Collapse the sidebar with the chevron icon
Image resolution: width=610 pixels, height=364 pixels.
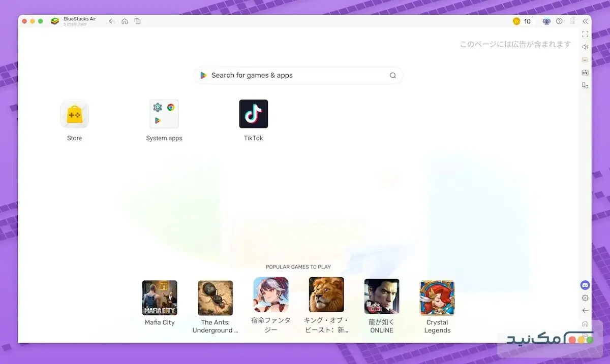[585, 21]
